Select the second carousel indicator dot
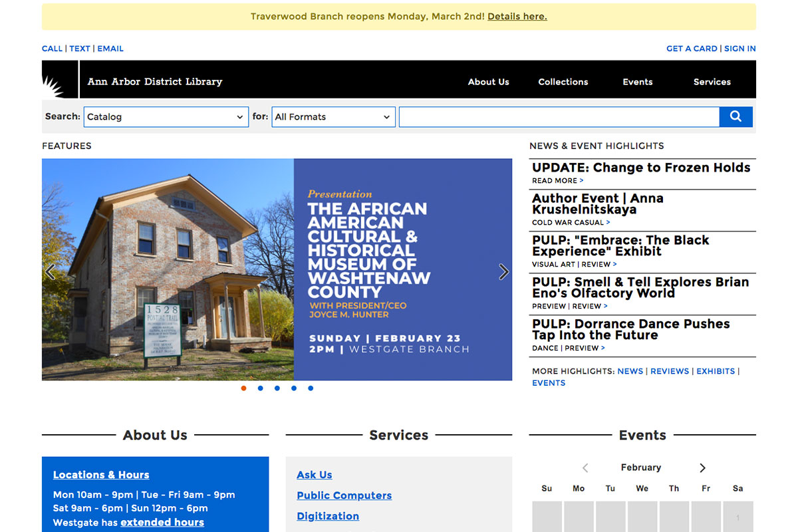The width and height of the screenshot is (798, 532). (260, 388)
